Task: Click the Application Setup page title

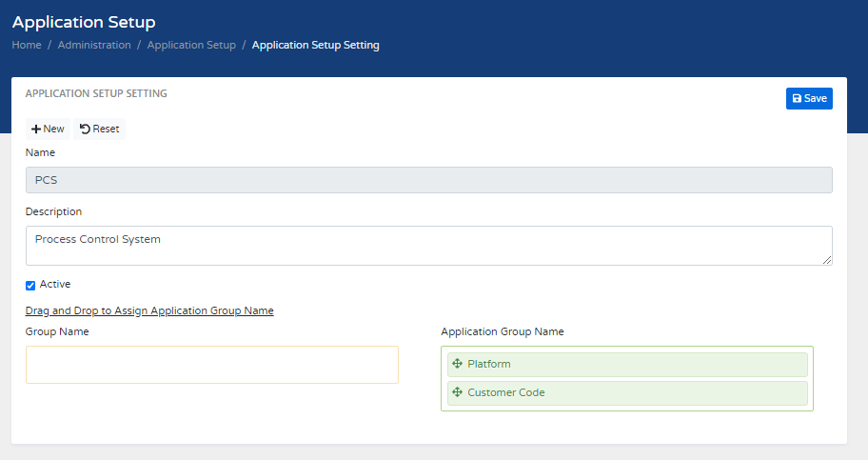Action: click(x=84, y=21)
